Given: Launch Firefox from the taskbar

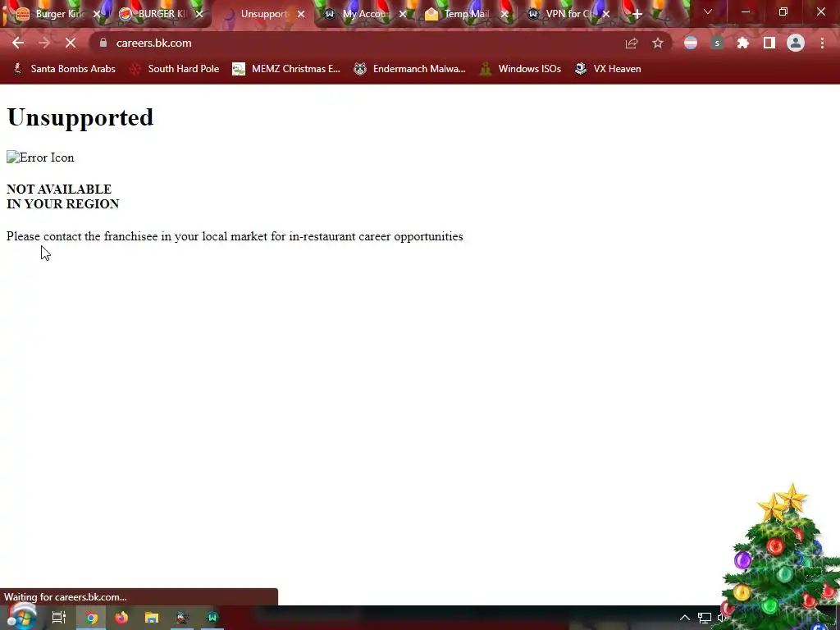Looking at the screenshot, I should pyautogui.click(x=121, y=618).
